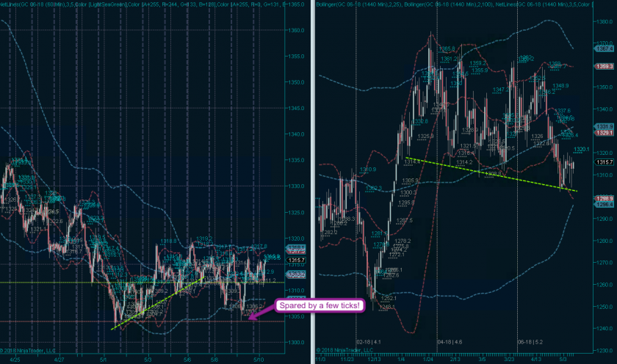Image resolution: width=617 pixels, height=364 pixels.
Task: Click the 1355.0 price axis label
Action: tap(296, 57)
